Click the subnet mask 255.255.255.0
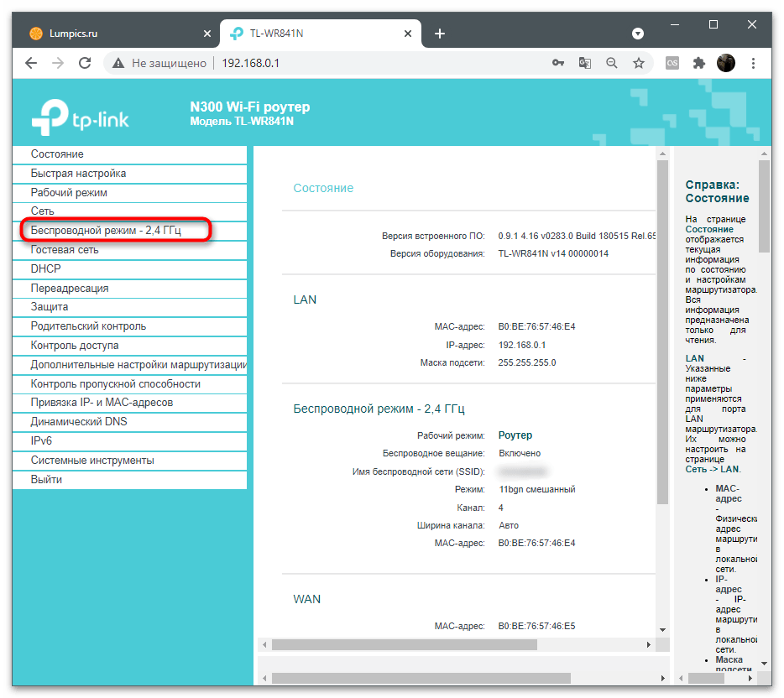 click(x=526, y=362)
